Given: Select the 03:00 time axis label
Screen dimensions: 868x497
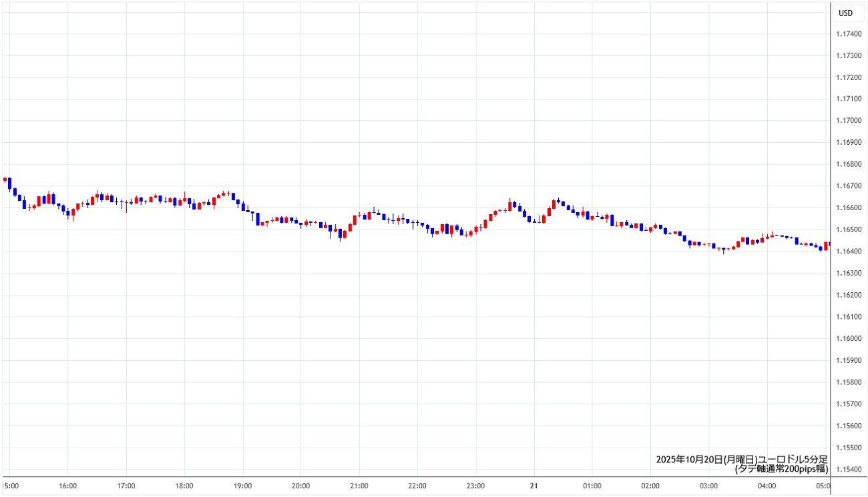Looking at the screenshot, I should click(708, 486).
